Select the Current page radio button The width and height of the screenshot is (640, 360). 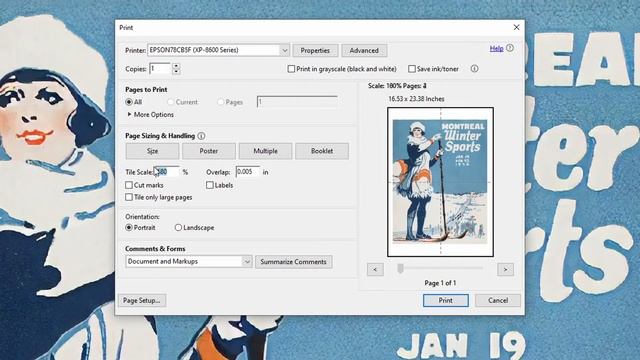click(x=171, y=102)
